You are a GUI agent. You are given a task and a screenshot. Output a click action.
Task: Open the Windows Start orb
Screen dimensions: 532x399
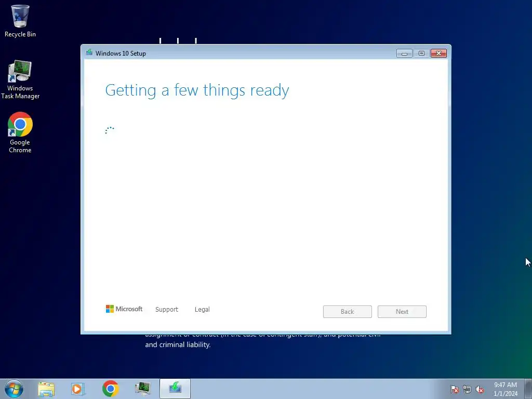[x=14, y=389]
